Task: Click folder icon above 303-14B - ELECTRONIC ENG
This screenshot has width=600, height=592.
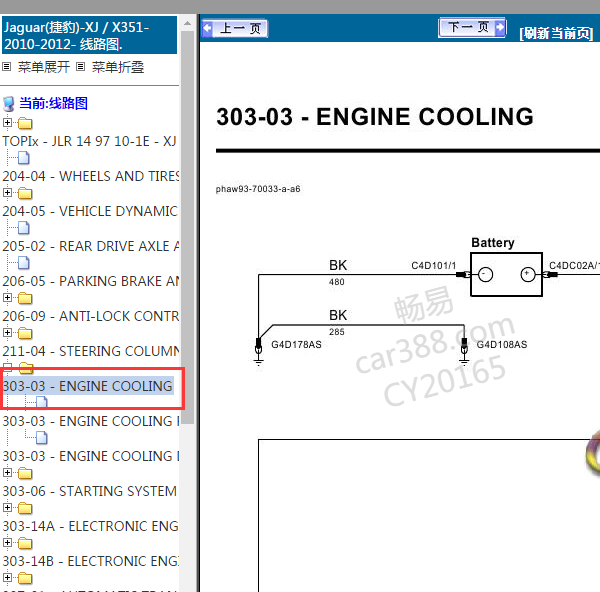Action: [25, 543]
